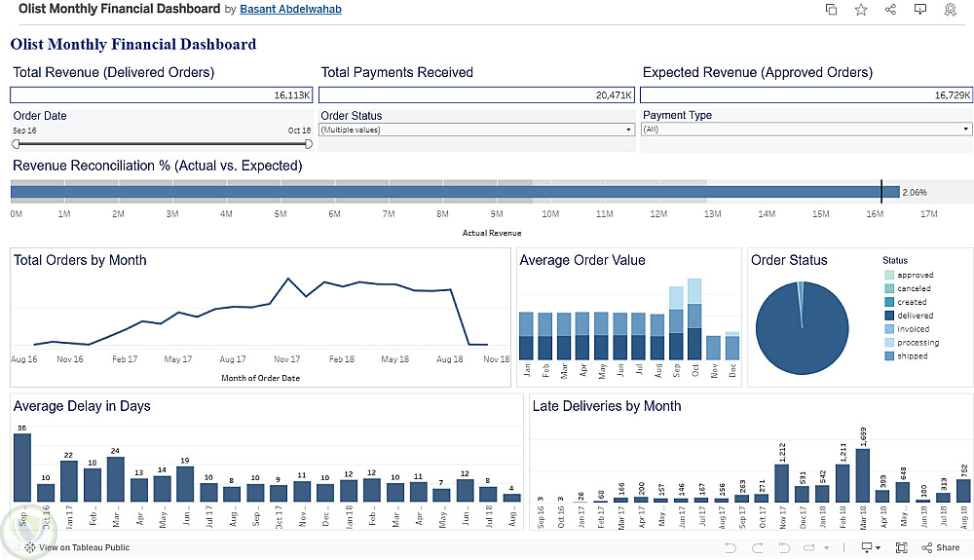This screenshot has height=560, width=974.
Task: Open the bottom toolbar download menu
Action: (870, 548)
